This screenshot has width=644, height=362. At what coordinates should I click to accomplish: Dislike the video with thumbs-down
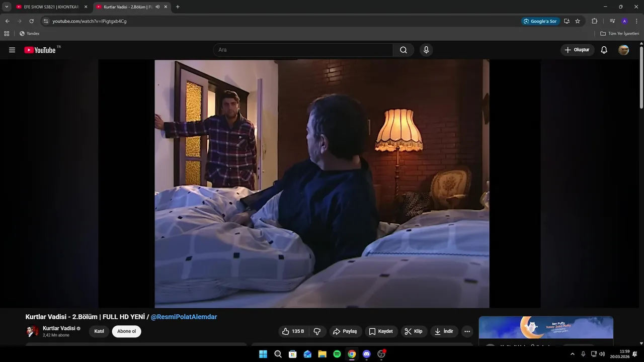pyautogui.click(x=317, y=331)
